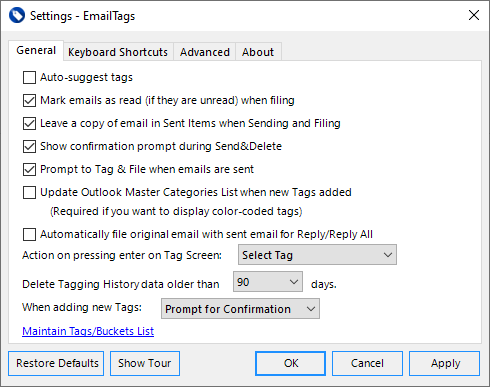The image size is (490, 387).
Task: Switch to the Keyboard Shortcuts tab
Action: coord(118,52)
